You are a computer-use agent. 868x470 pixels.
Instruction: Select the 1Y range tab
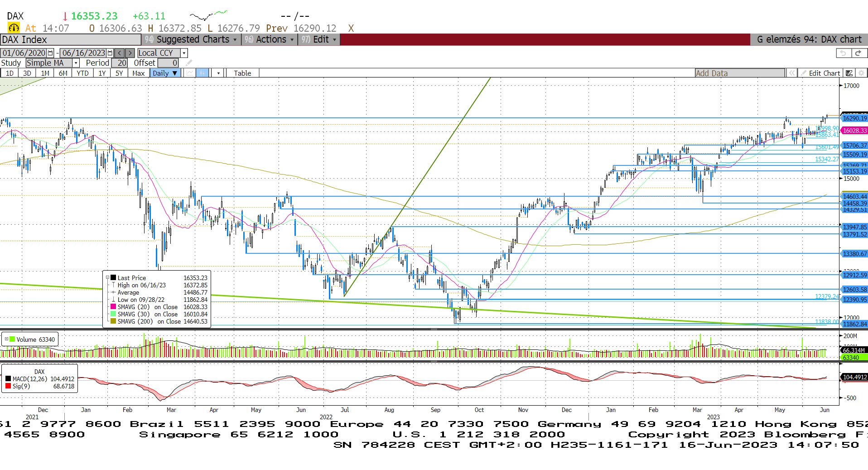pyautogui.click(x=102, y=73)
